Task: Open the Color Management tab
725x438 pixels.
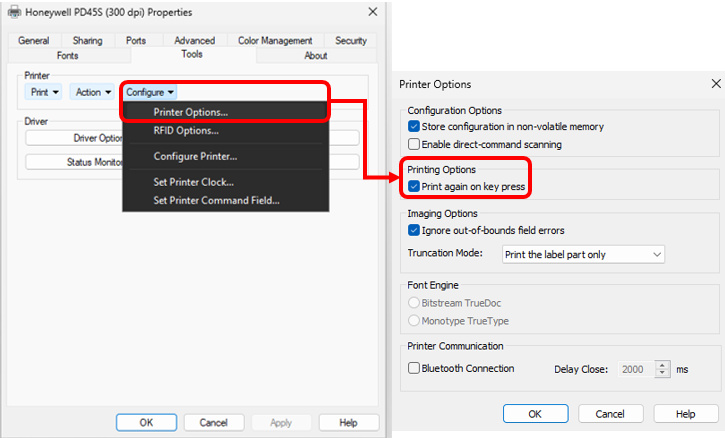Action: [275, 41]
